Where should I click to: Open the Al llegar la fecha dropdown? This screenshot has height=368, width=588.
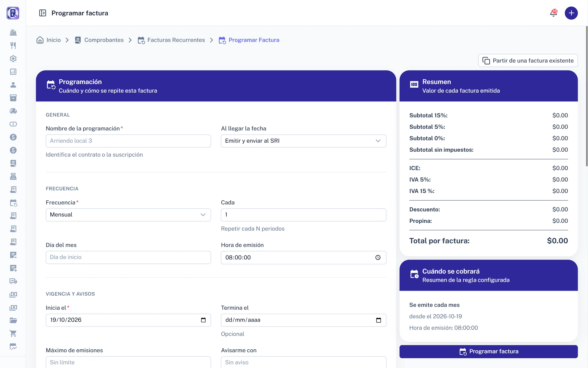coord(303,141)
